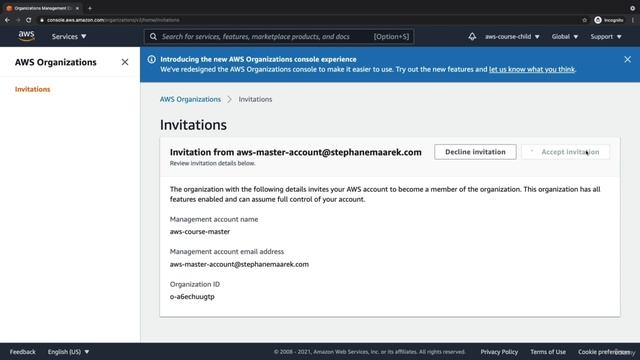Image resolution: width=640 pixels, height=360 pixels.
Task: Reload the page with the refresh icon
Action: [x=29, y=20]
